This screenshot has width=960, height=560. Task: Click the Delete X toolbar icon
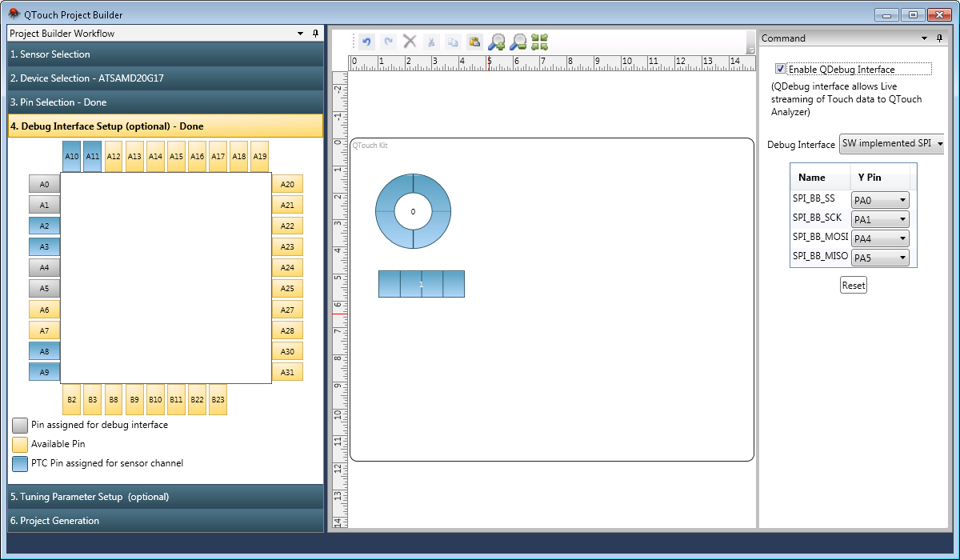[x=410, y=42]
